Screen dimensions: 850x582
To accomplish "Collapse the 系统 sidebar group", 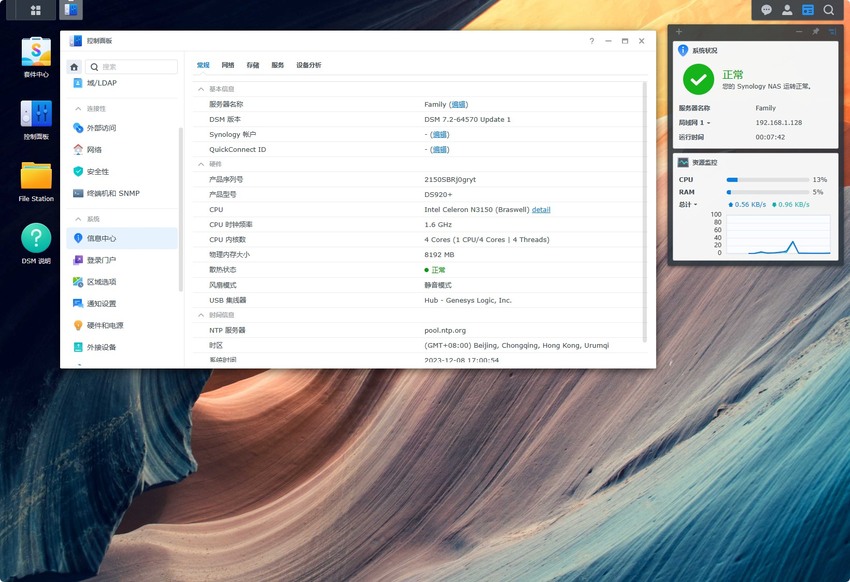I will 78,219.
